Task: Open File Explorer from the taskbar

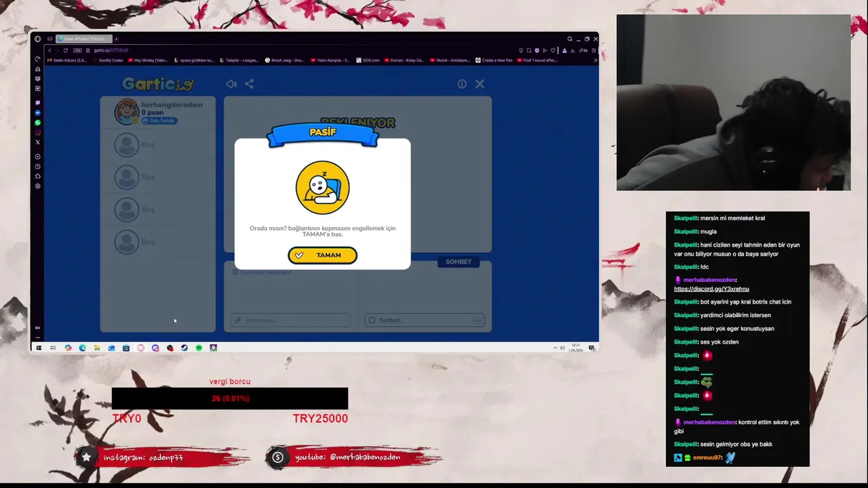Action: [97, 348]
